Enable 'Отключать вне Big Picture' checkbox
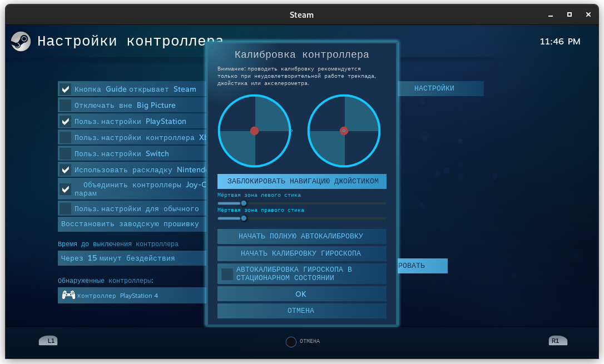Viewport: 604px width, 364px height. pyautogui.click(x=66, y=106)
